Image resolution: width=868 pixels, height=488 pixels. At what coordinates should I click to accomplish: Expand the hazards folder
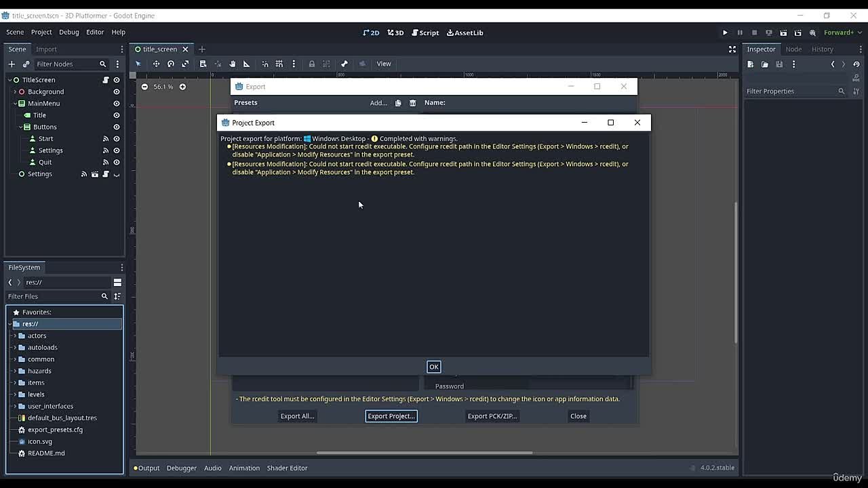point(15,371)
